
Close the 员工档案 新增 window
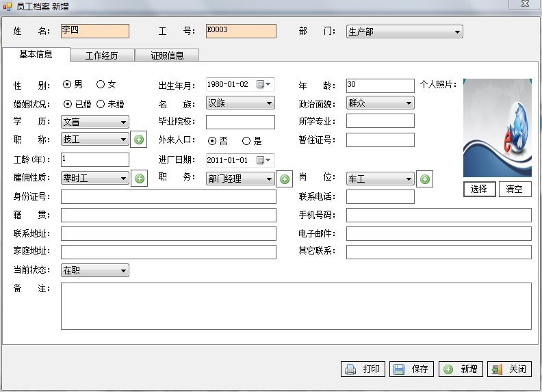[x=525, y=4]
